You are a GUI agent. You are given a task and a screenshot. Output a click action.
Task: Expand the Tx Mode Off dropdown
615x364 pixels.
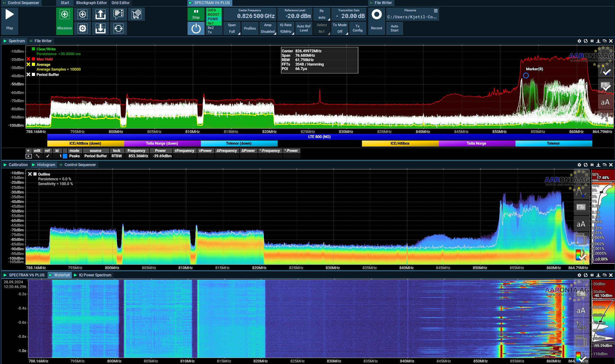click(340, 28)
